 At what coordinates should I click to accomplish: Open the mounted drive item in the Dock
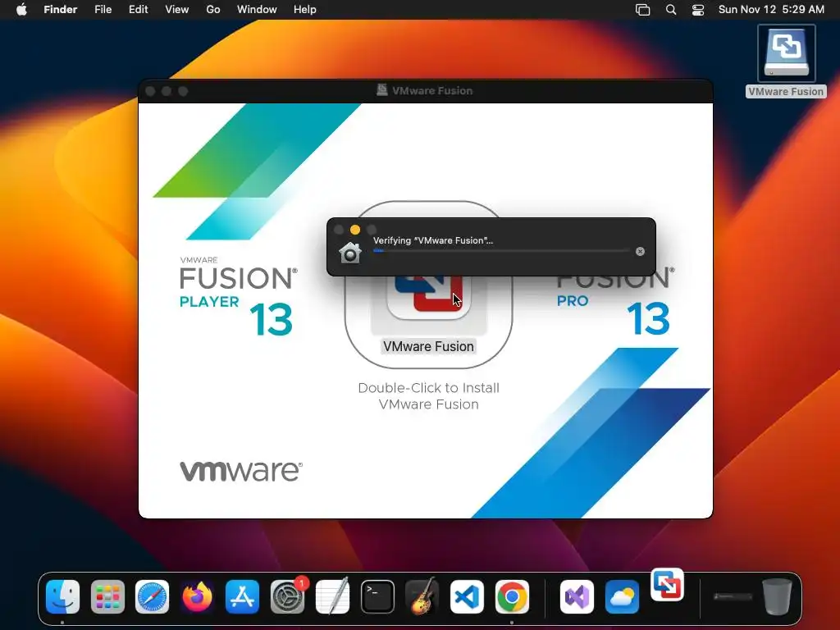click(733, 596)
